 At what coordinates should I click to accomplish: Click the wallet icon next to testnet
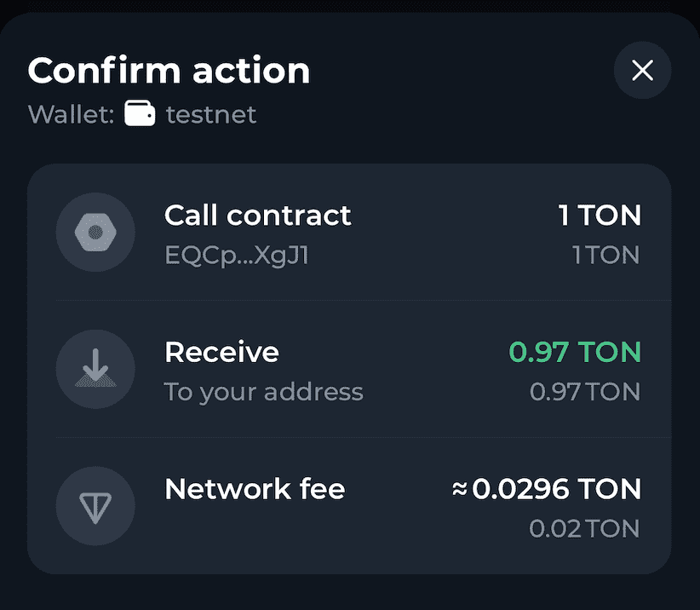pyautogui.click(x=140, y=113)
